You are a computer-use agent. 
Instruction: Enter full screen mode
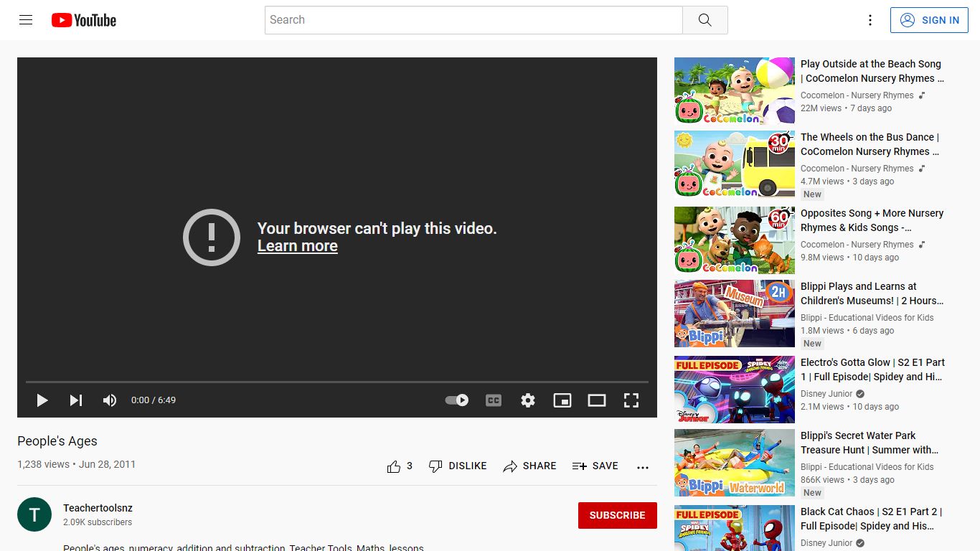click(x=631, y=400)
